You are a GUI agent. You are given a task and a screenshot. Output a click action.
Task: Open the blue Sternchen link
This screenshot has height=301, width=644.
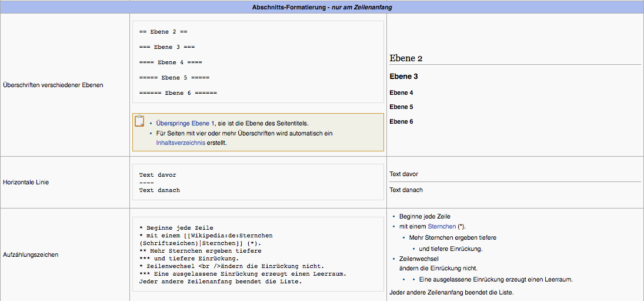(441, 226)
